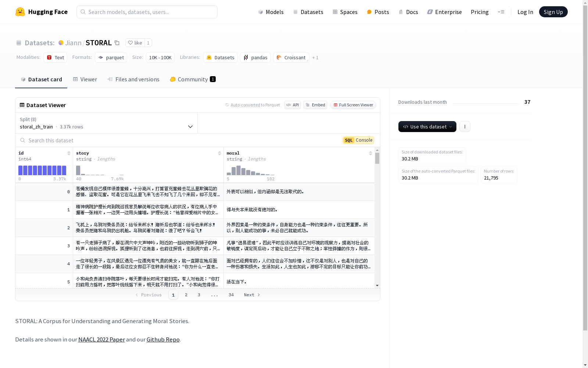Click the current page 1 button

173,295
